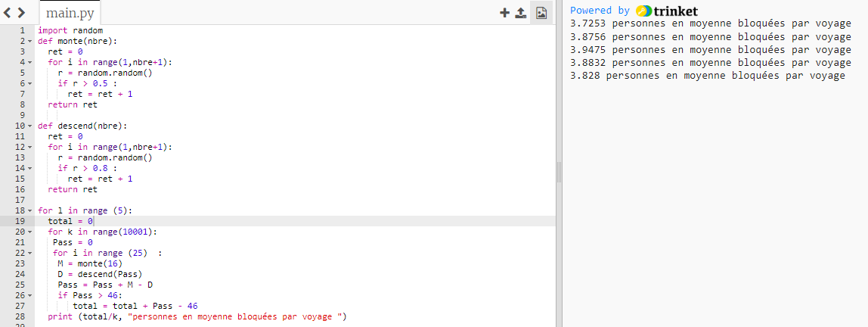Viewport: 868px width, 327px height.
Task: Fold the 'if r > 0.8' block on line 14
Action: (x=30, y=168)
